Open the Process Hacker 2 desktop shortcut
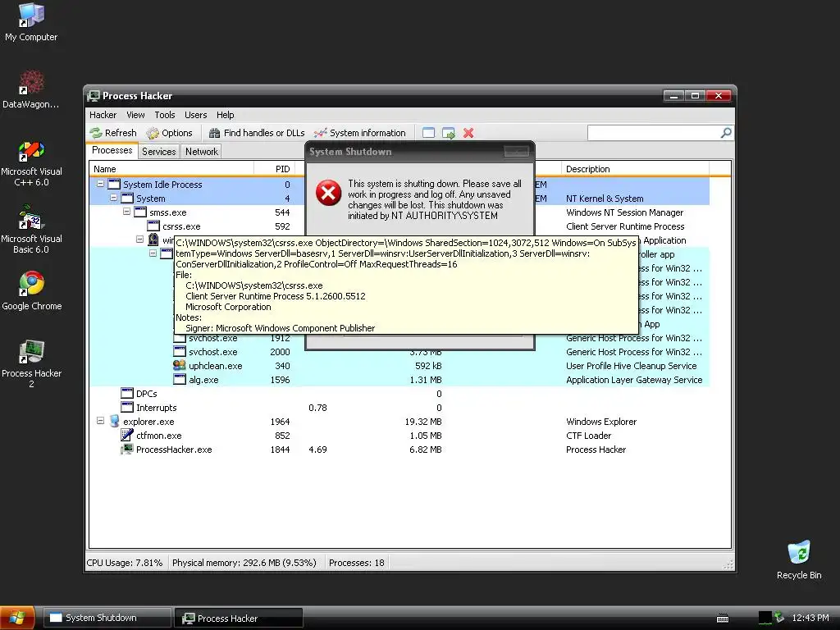Viewport: 840px width, 630px height. 32,363
